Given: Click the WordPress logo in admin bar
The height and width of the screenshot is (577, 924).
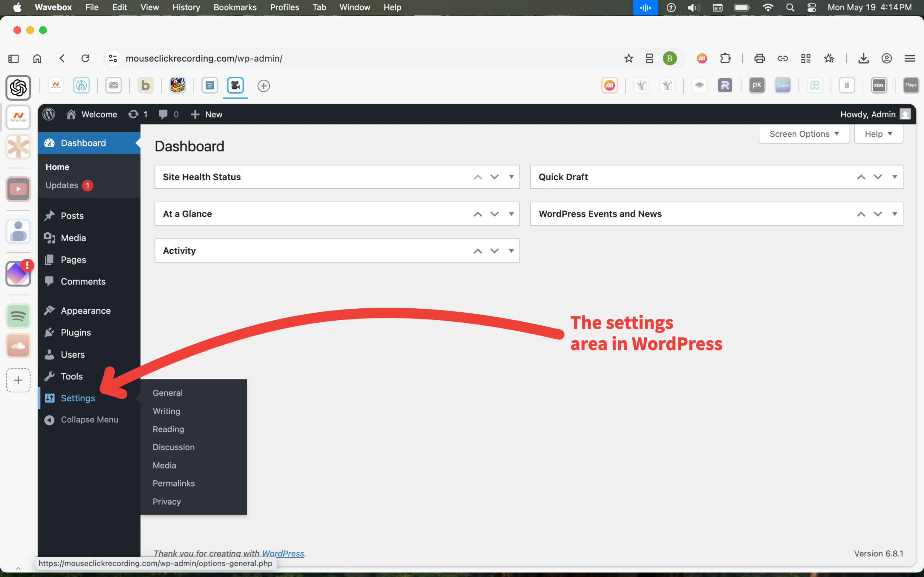Looking at the screenshot, I should 49,114.
